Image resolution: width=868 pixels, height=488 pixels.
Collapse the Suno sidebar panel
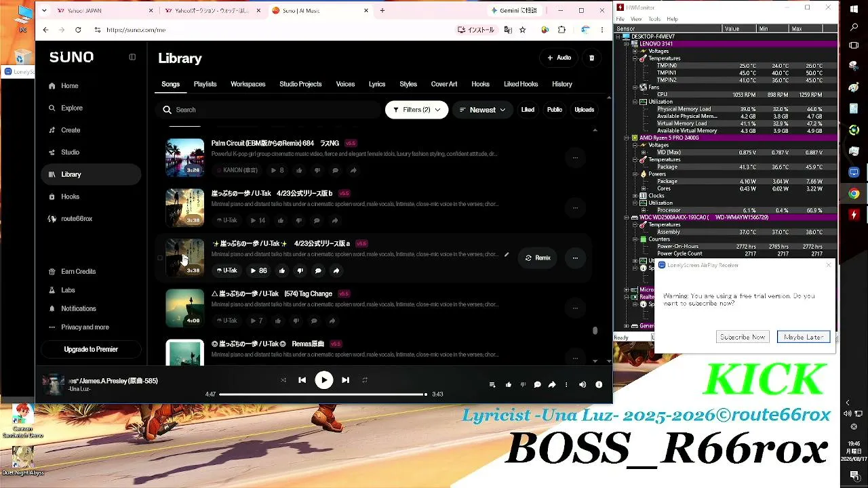pos(132,57)
